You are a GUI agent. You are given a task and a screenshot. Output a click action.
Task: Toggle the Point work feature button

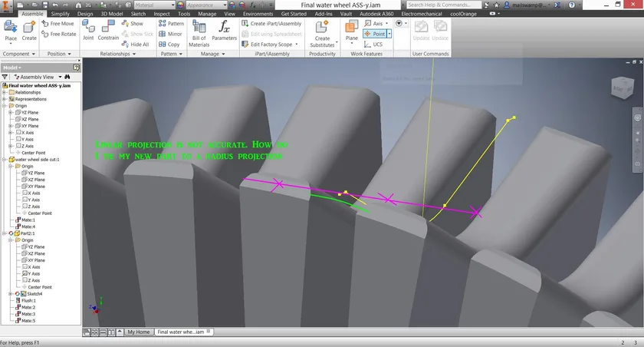pyautogui.click(x=375, y=34)
